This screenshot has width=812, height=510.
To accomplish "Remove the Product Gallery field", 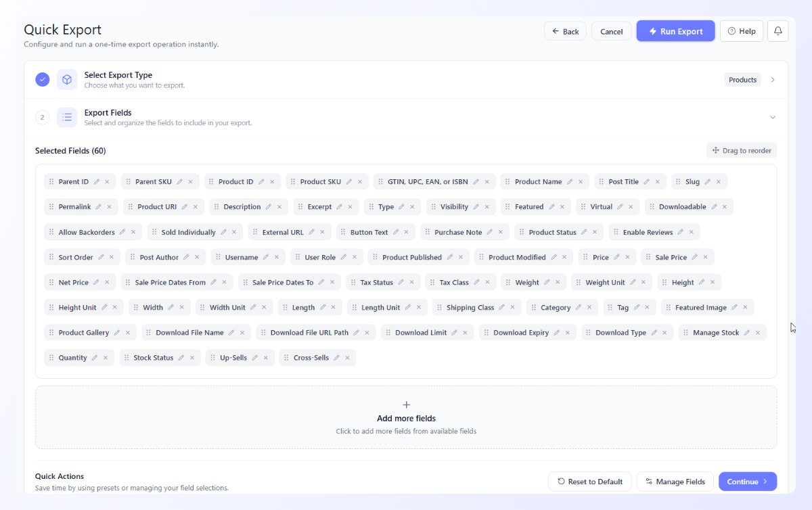I will click(128, 332).
